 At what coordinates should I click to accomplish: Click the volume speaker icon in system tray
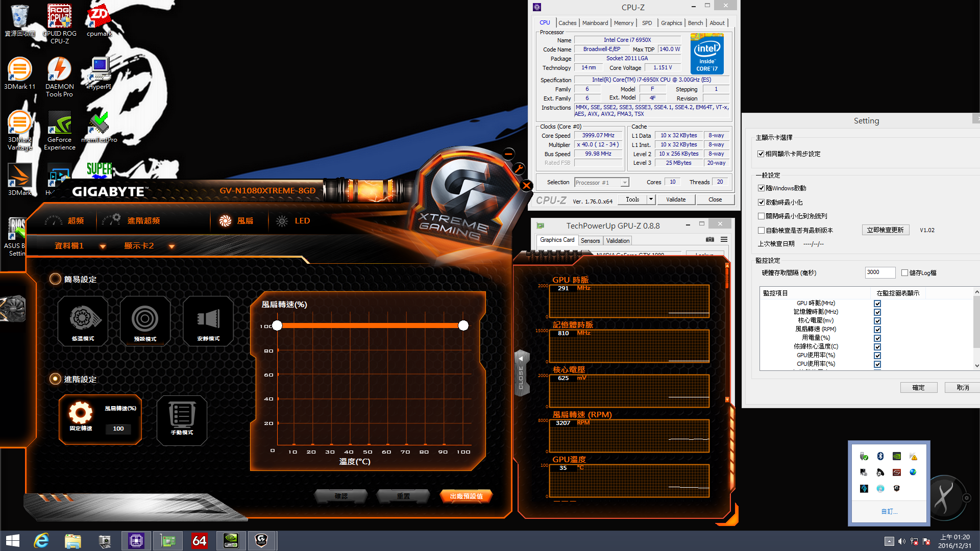[x=901, y=541]
